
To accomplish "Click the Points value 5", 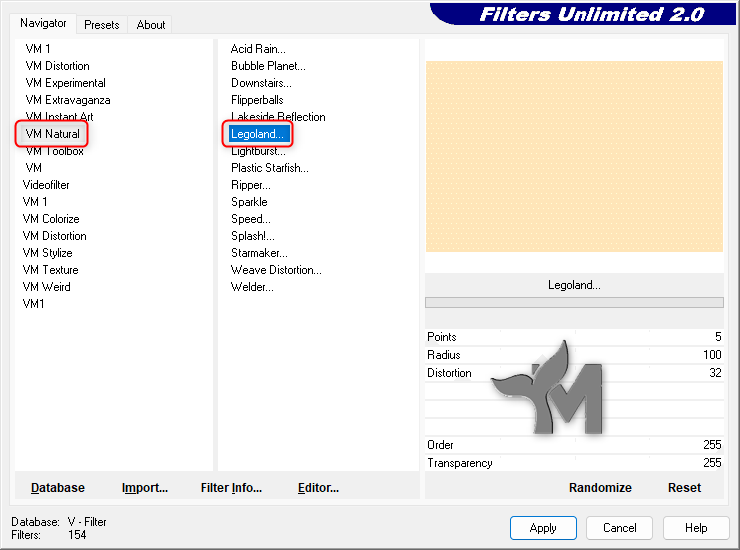I will pyautogui.click(x=718, y=337).
